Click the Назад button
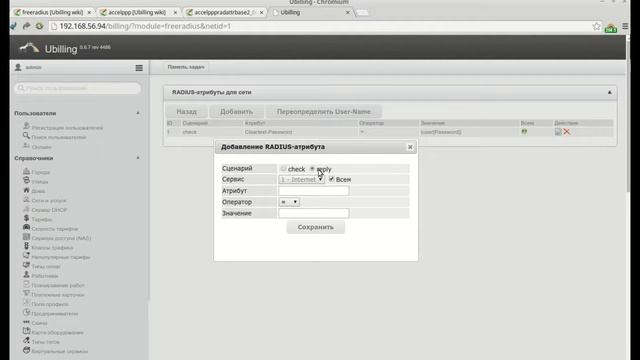The image size is (640, 360). click(x=187, y=111)
